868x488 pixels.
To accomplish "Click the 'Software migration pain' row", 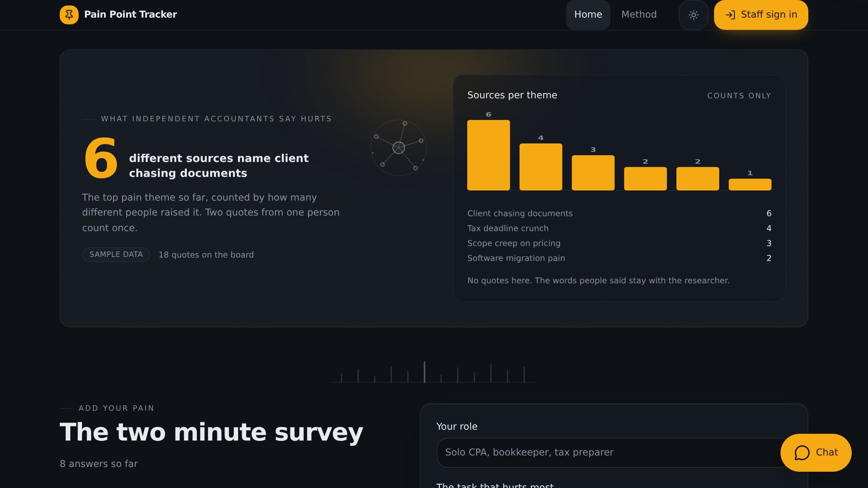I will click(x=619, y=258).
